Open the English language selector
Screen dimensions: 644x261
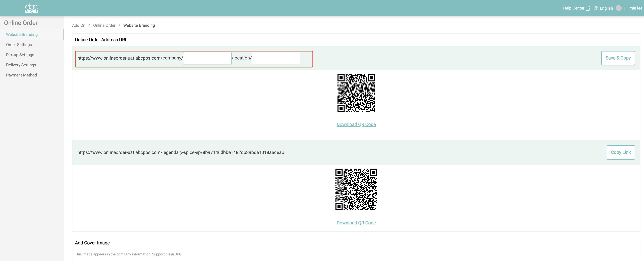pos(606,8)
